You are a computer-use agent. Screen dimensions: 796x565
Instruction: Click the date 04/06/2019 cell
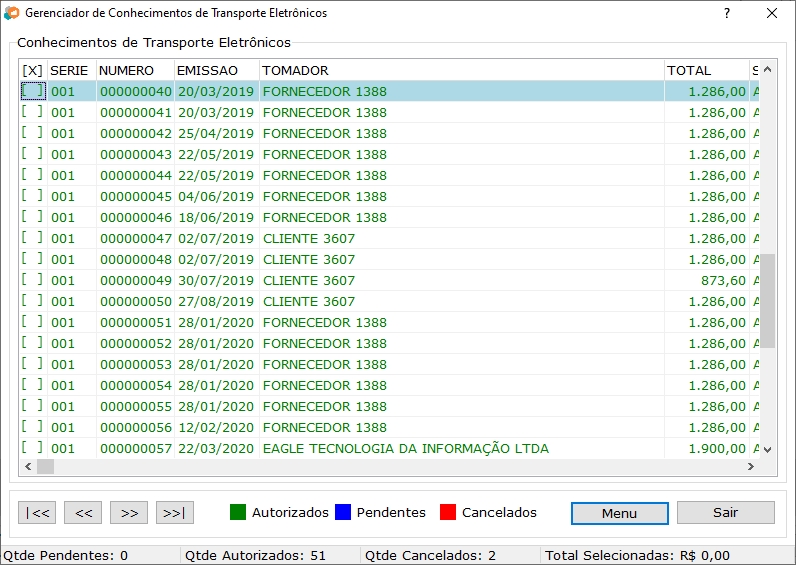pyautogui.click(x=216, y=196)
